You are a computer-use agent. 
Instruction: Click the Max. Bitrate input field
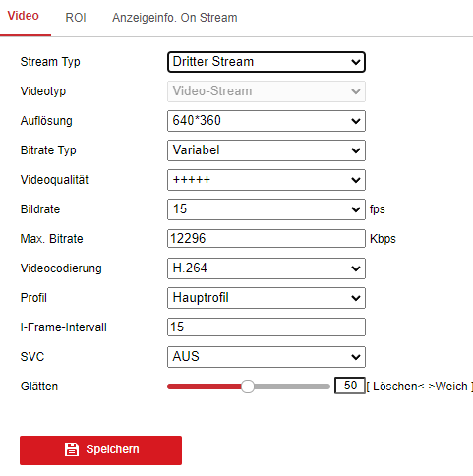pyautogui.click(x=266, y=239)
